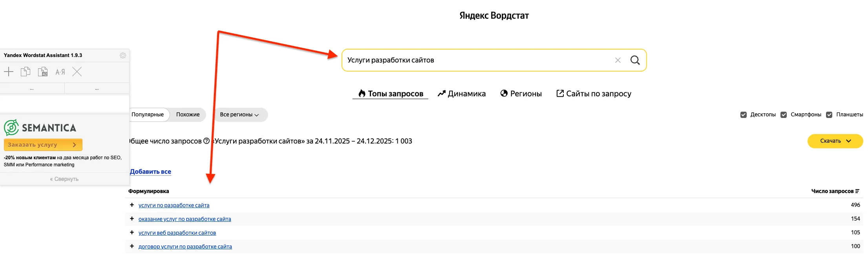Click the plus icon in Assistant toolbar
The width and height of the screenshot is (868, 254).
[x=9, y=72]
